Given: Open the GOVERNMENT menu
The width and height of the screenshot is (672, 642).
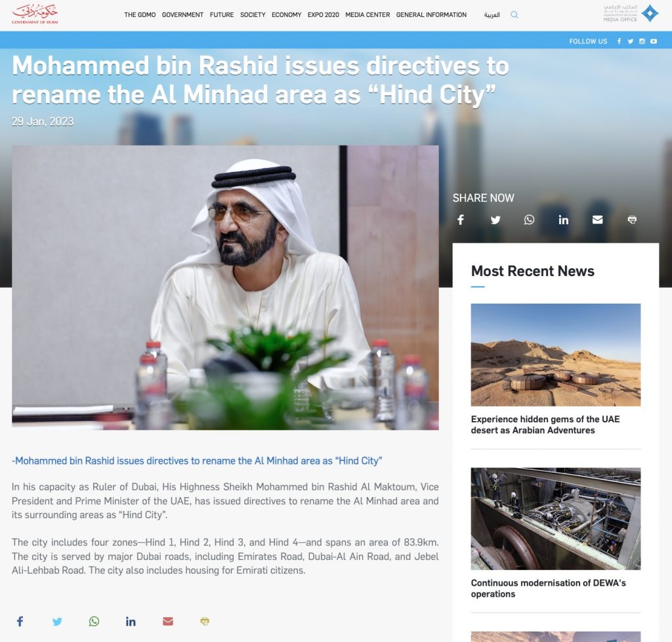Looking at the screenshot, I should point(182,14).
